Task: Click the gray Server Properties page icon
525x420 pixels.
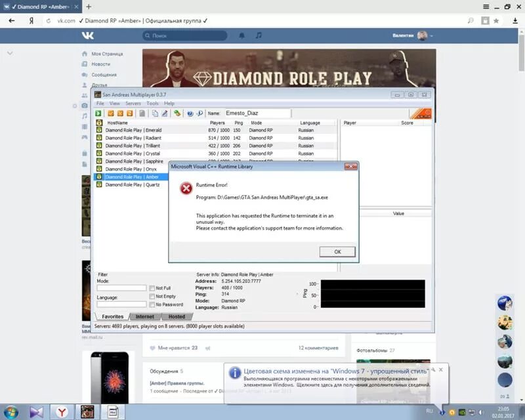Action: coord(142,114)
